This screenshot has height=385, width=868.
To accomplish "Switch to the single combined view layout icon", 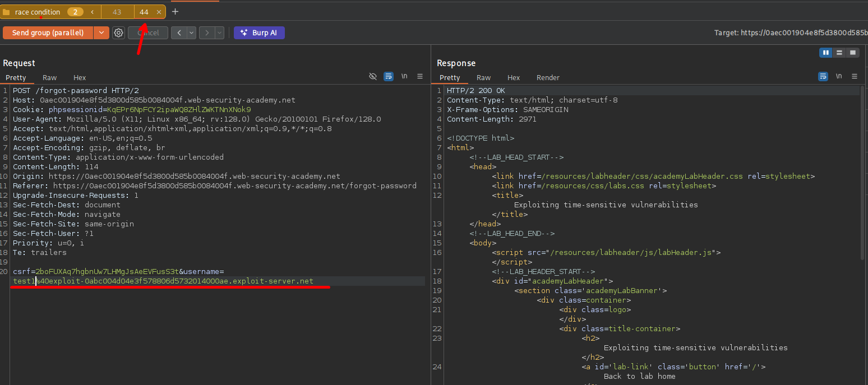I will 853,53.
